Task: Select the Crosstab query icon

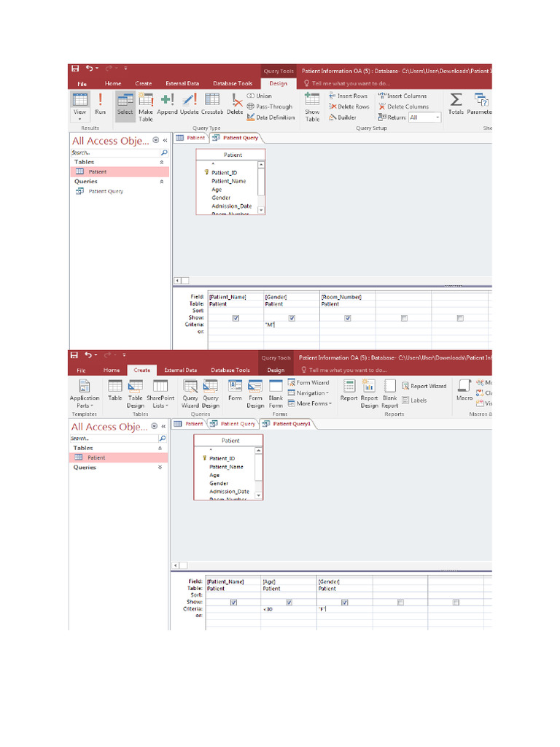Action: click(212, 104)
